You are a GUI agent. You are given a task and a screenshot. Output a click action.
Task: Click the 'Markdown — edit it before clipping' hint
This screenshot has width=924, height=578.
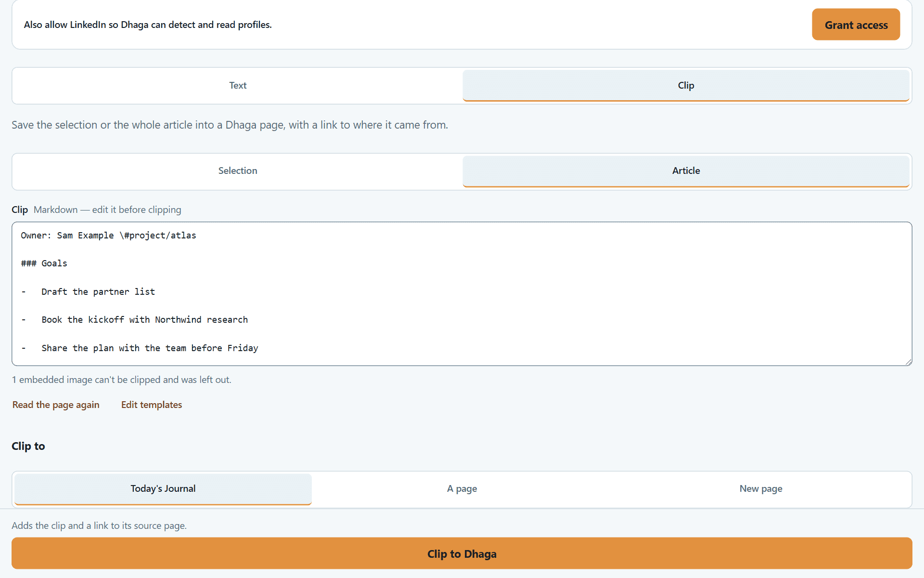[x=107, y=210]
